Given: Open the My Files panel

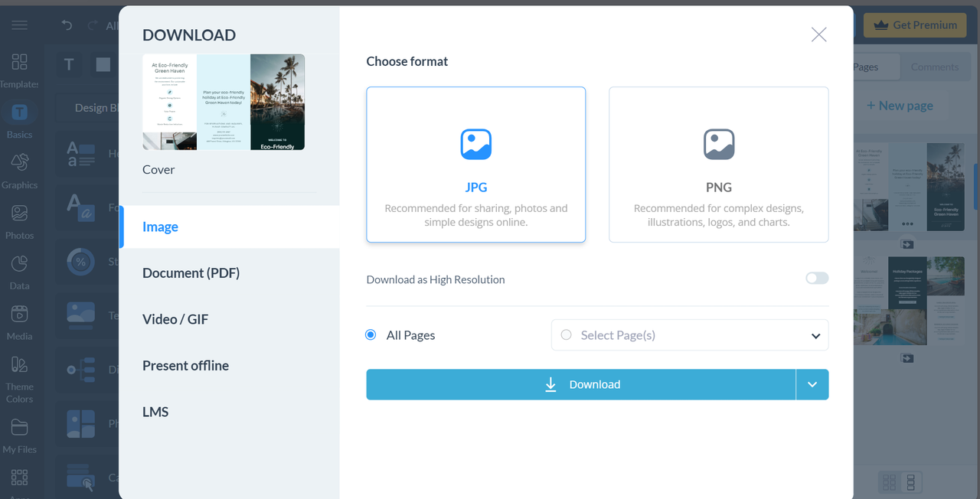Looking at the screenshot, I should click(20, 436).
